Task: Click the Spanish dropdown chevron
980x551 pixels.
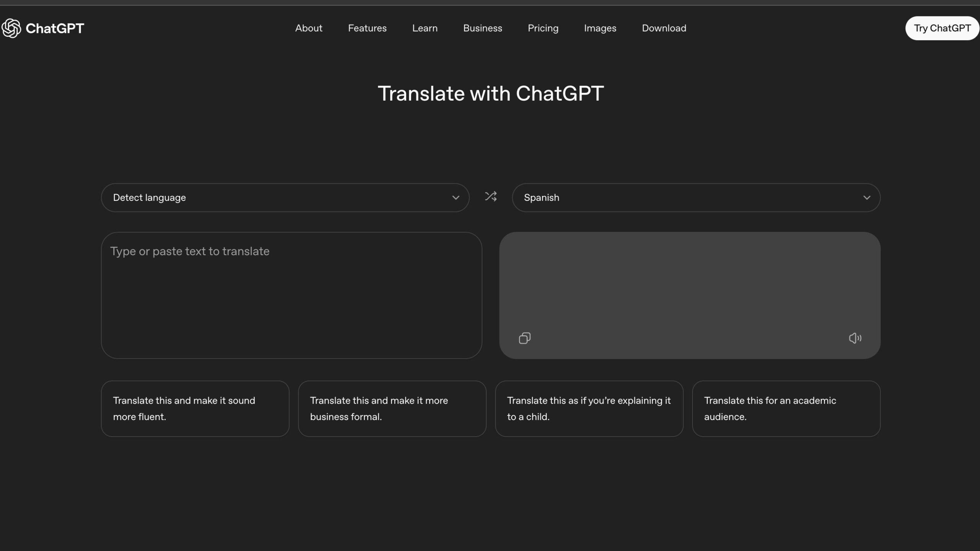Action: click(867, 197)
